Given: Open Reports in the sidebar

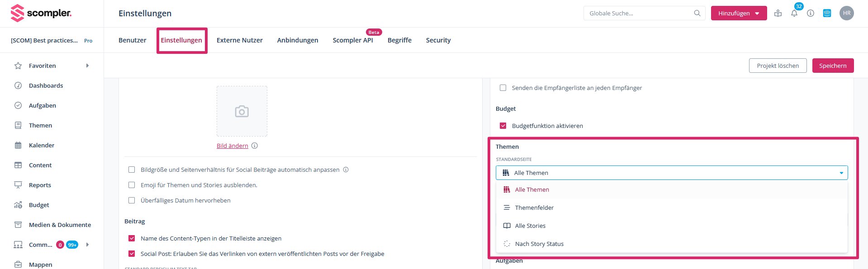Looking at the screenshot, I should [x=40, y=185].
